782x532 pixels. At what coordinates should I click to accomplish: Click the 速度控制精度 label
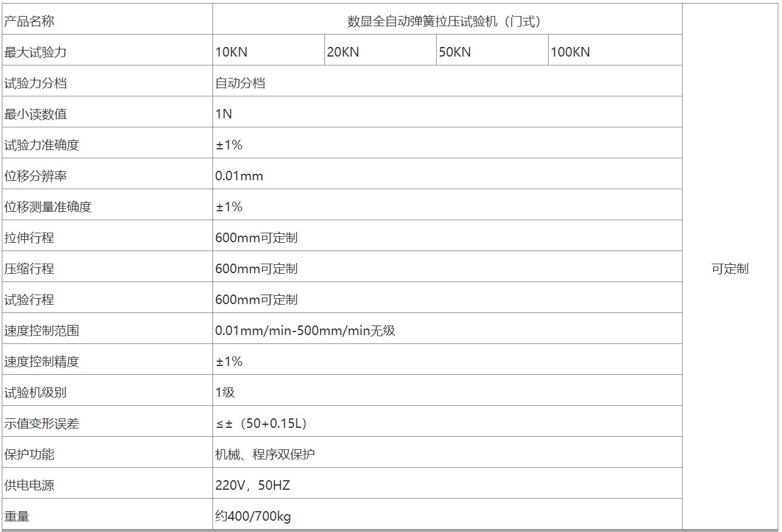(42, 362)
